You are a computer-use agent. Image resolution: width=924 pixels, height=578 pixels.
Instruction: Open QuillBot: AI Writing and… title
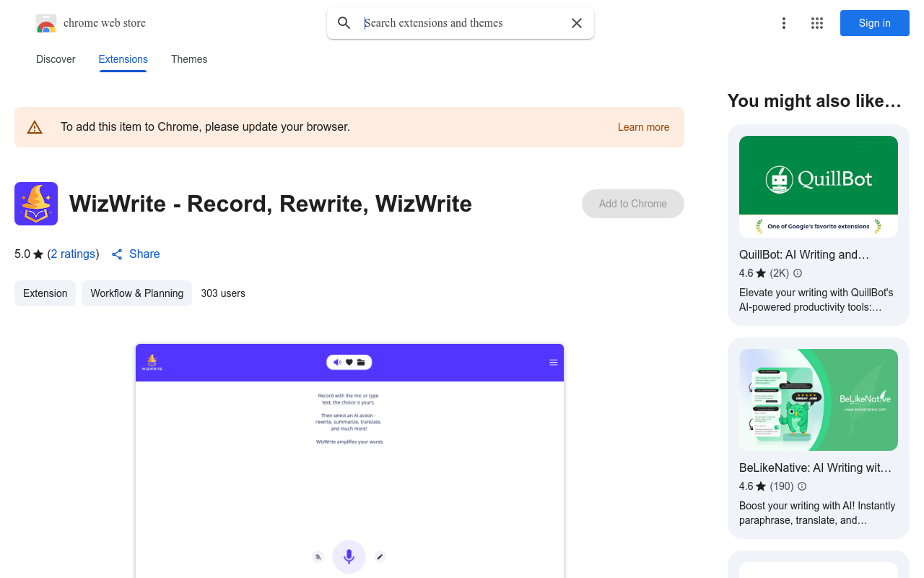804,254
